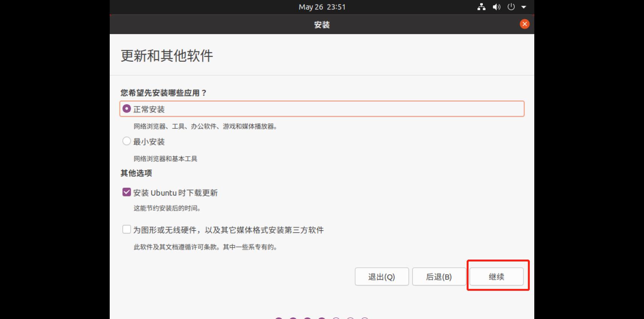Click description 网络浏览器和基本工具
The image size is (644, 319).
pyautogui.click(x=165, y=159)
